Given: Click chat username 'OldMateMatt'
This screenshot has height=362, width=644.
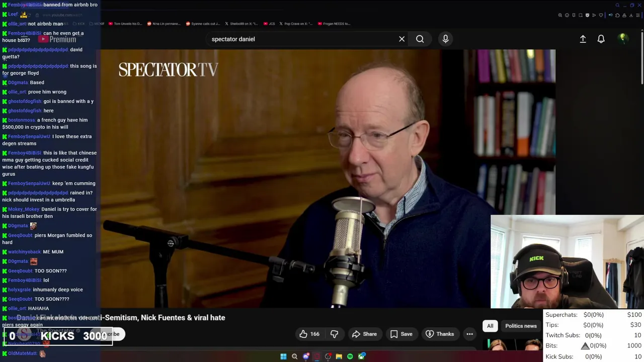Looking at the screenshot, I should 23,353.
